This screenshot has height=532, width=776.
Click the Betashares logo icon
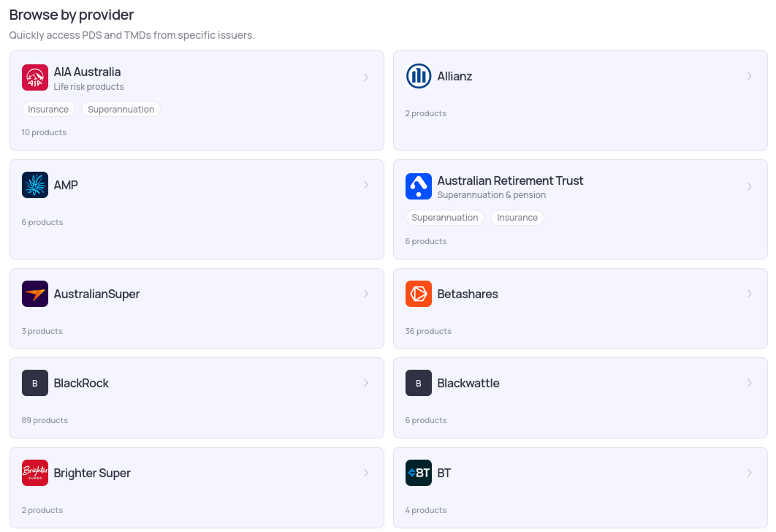coord(418,294)
